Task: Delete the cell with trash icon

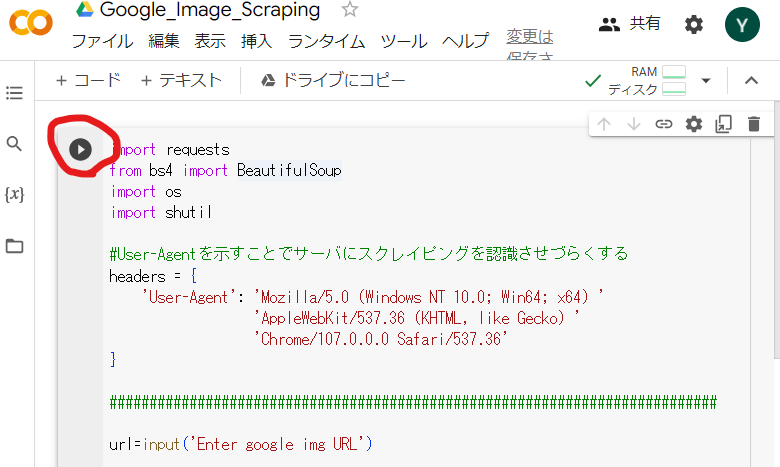Action: pyautogui.click(x=754, y=124)
